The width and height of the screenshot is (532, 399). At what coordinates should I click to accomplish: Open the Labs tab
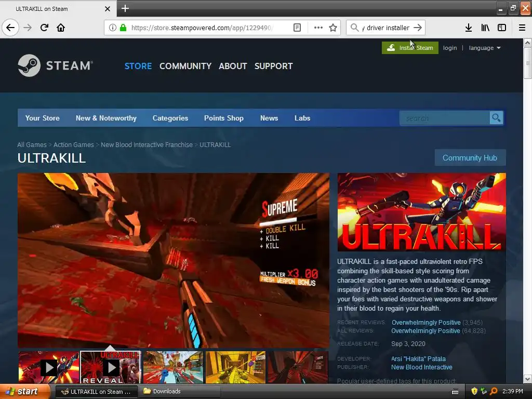point(302,118)
